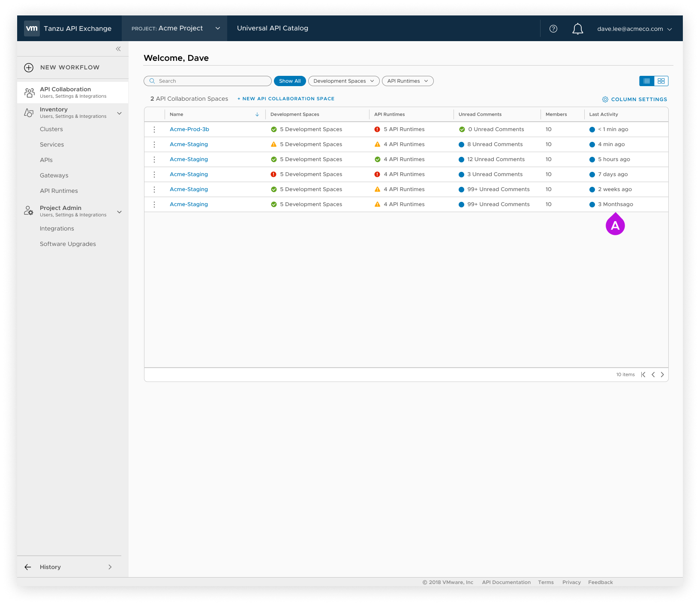Open Integrations under Project Admin
Screen dimensions: 700x605
pyautogui.click(x=57, y=229)
